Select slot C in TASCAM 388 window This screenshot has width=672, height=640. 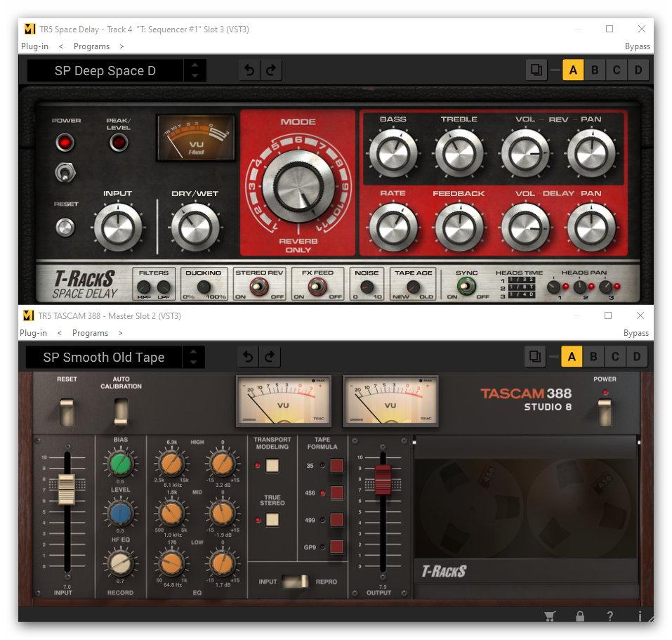615,357
